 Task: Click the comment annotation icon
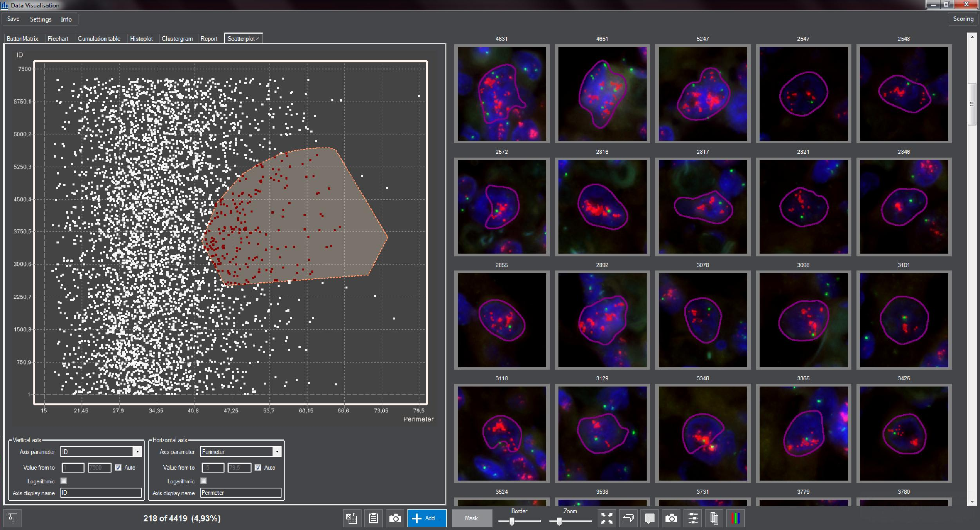tap(649, 518)
